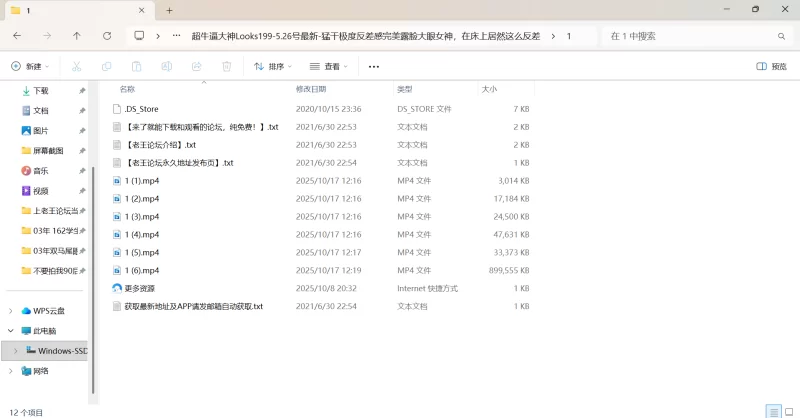This screenshot has width=800, height=418.
Task: Click the Rename icon in toolbar
Action: pyautogui.click(x=167, y=66)
